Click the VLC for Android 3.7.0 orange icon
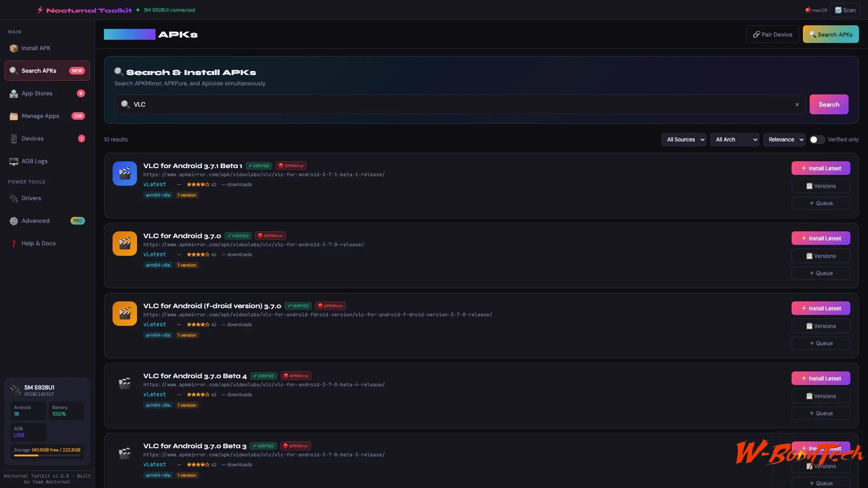Viewport: 868px width, 488px height. point(125,244)
